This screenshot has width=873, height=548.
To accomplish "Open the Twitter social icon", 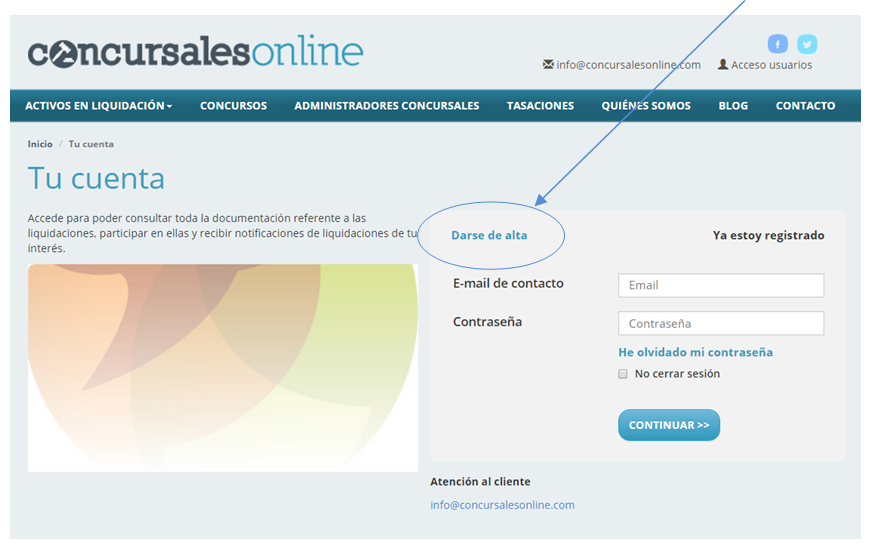I will [807, 43].
